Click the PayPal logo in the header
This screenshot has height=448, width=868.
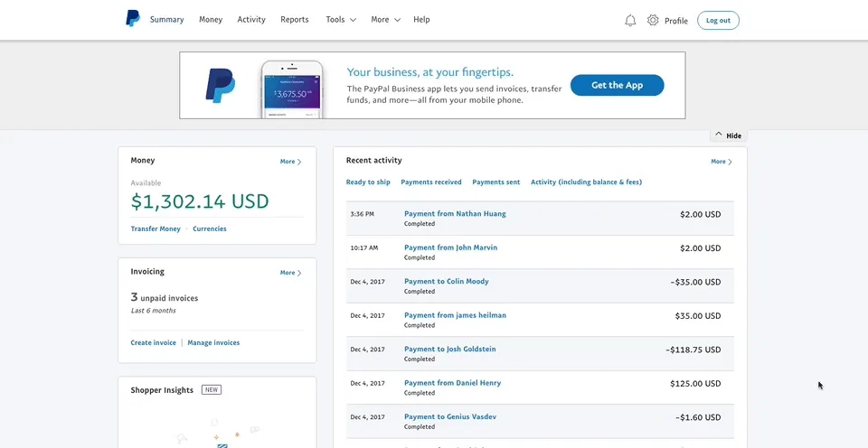(132, 19)
